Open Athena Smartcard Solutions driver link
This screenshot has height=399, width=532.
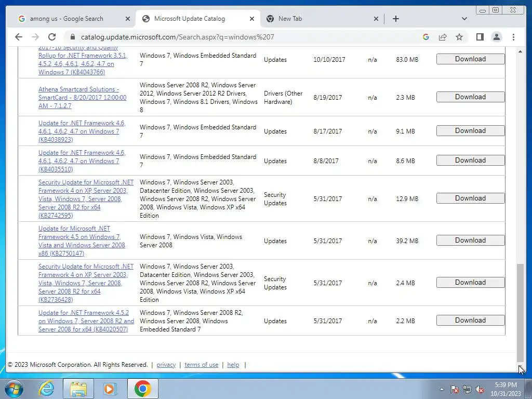[x=83, y=97]
